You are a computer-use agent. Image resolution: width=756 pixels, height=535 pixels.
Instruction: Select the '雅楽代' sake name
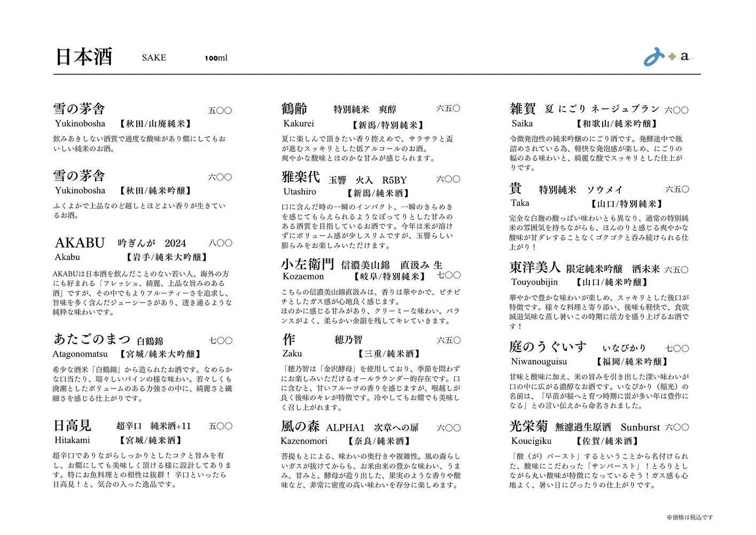pyautogui.click(x=301, y=177)
